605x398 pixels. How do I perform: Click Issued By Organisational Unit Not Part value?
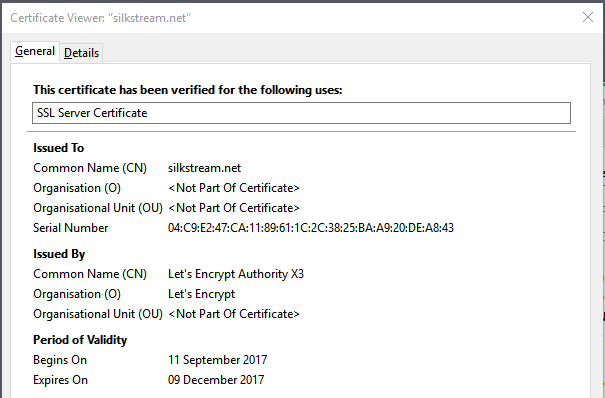click(234, 314)
